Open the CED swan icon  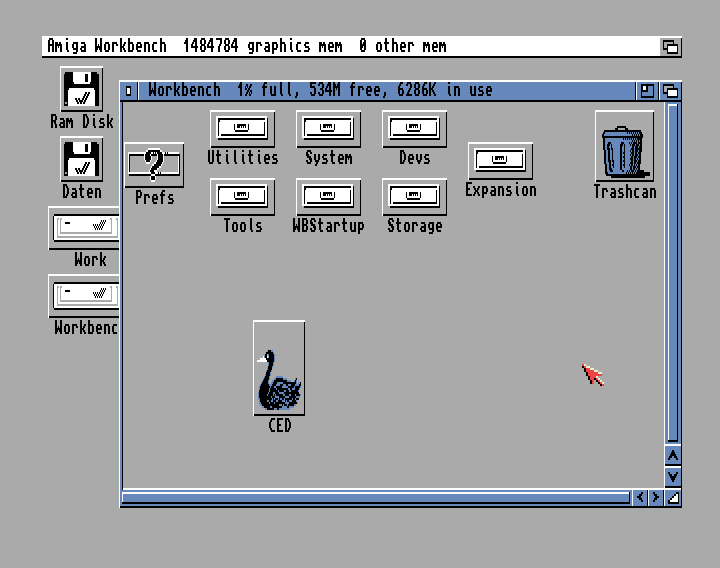click(x=279, y=368)
